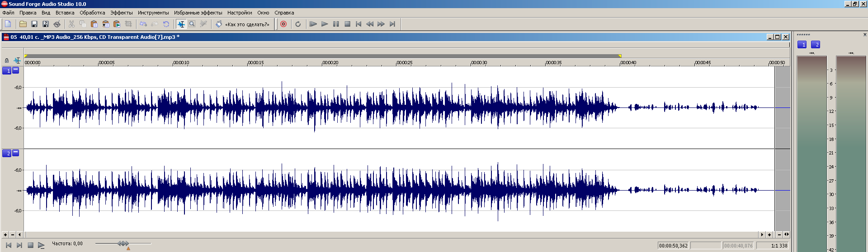Image resolution: width=868 pixels, height=252 pixels.
Task: Click the time zoom in plus button, bottom right
Action: point(769,234)
